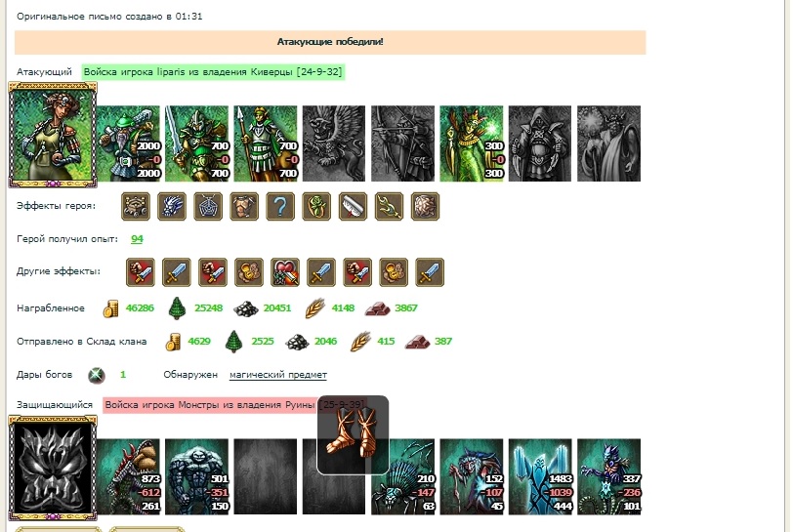Click the gods' gift crystal orb icon
The height and width of the screenshot is (532, 793).
coord(96,375)
